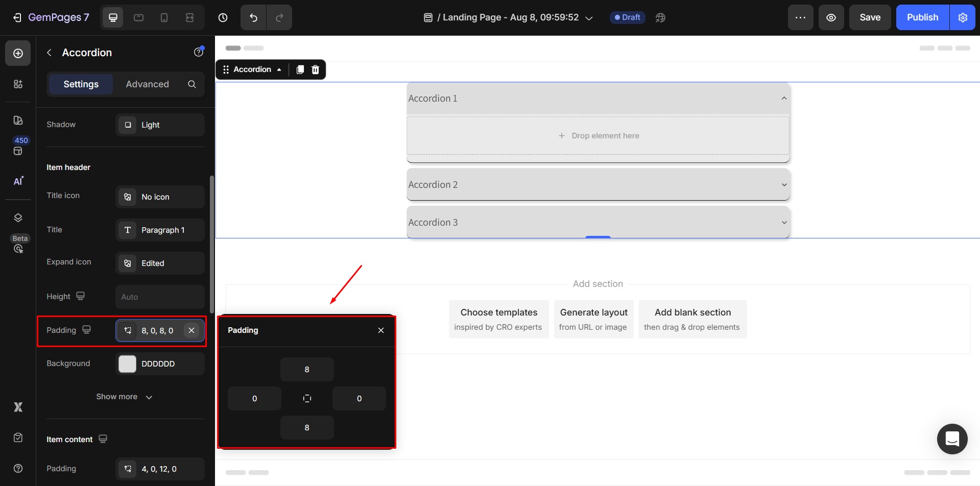Open the add element panel
This screenshot has width=980, height=486.
coord(18,53)
